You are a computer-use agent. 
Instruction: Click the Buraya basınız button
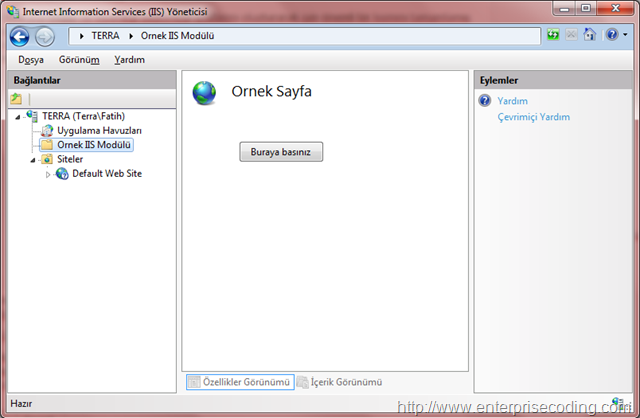(281, 152)
